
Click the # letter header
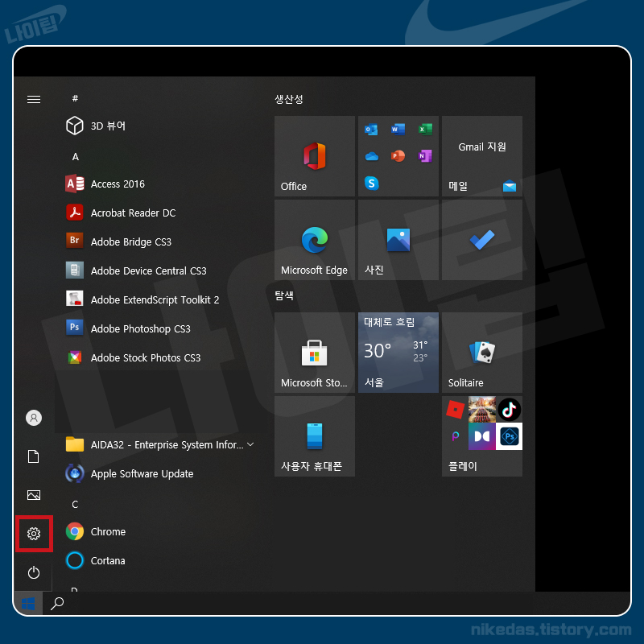coord(75,98)
